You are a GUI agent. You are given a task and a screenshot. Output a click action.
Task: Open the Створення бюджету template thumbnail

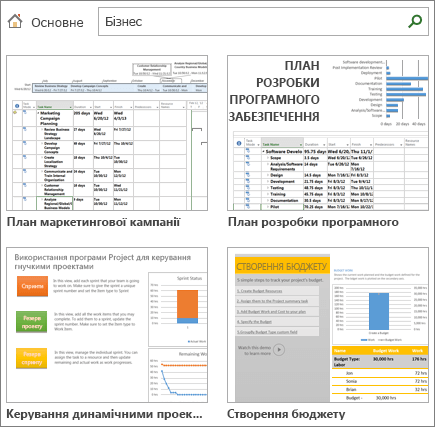[x=328, y=325]
